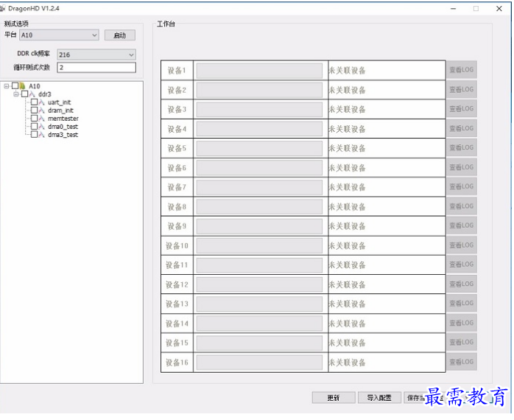Click 未关联设备 text in 设备14 row

(x=347, y=324)
